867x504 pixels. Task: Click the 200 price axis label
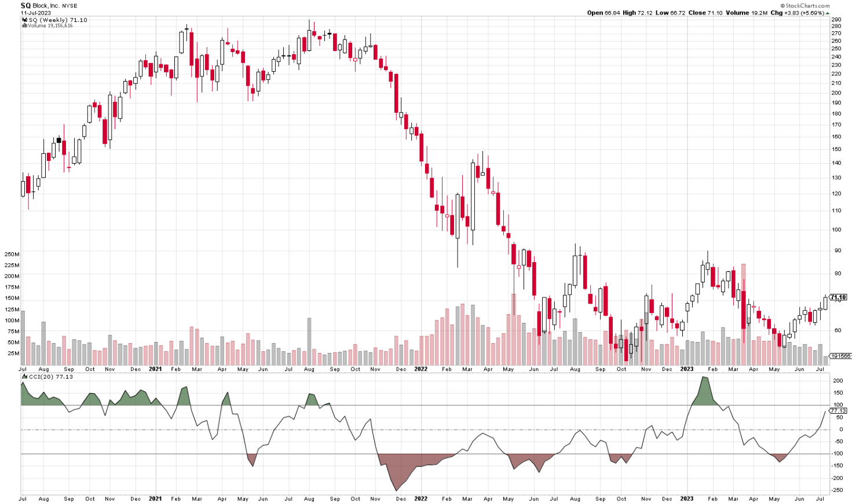836,93
